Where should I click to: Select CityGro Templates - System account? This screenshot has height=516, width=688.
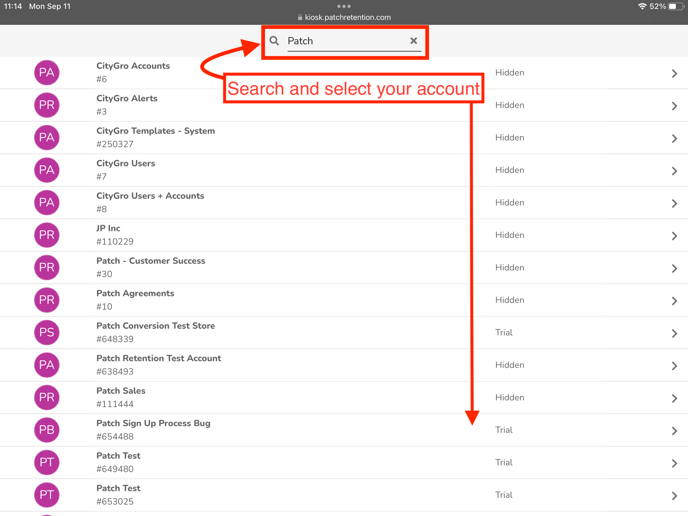click(x=156, y=131)
